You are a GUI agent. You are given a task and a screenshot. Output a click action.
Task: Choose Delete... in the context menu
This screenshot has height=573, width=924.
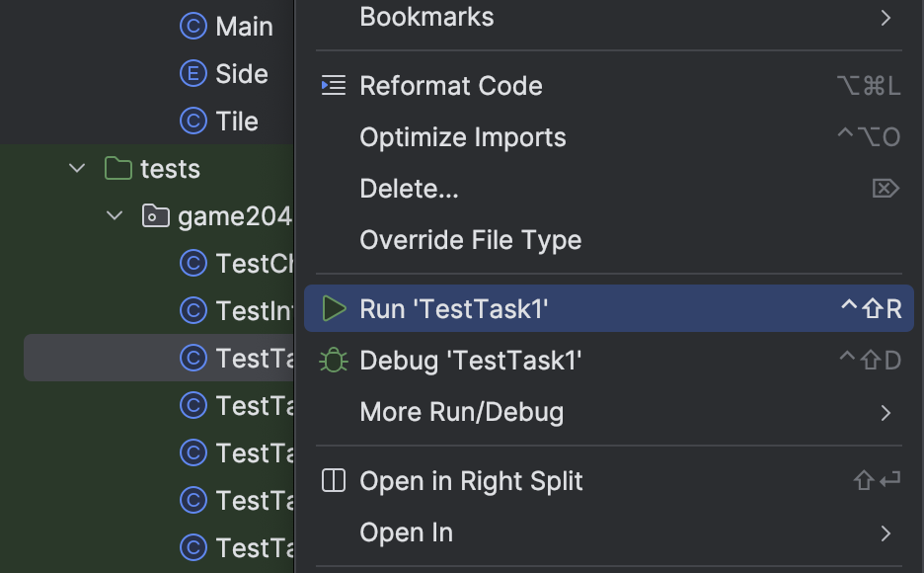point(409,189)
